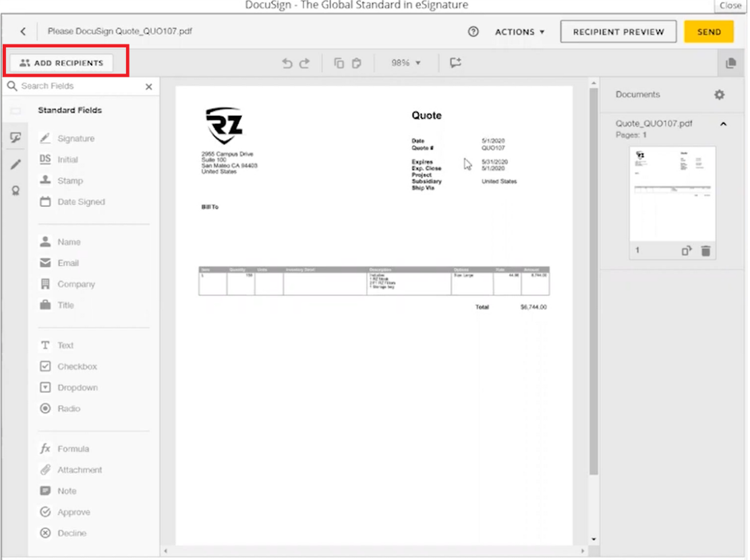Collapse the Quote_QUO107.pdf document section

723,124
